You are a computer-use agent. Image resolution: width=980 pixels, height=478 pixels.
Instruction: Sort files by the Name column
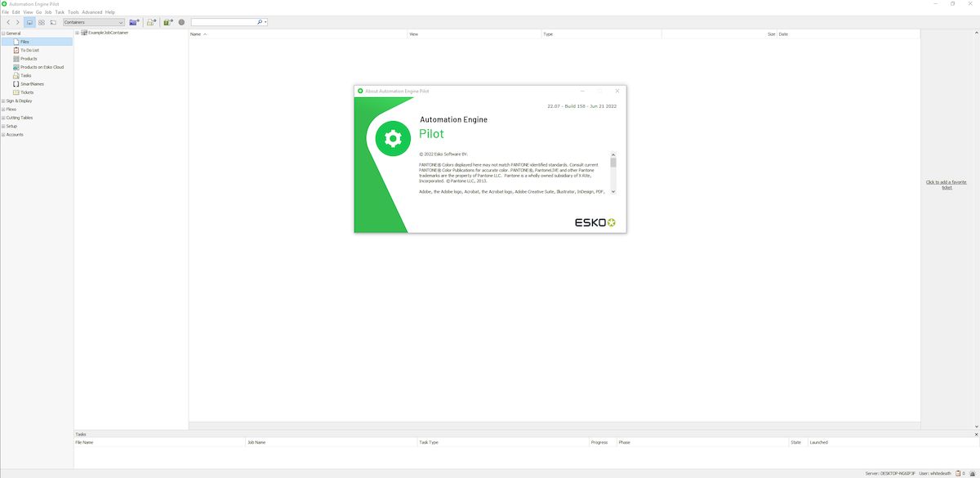(298, 34)
